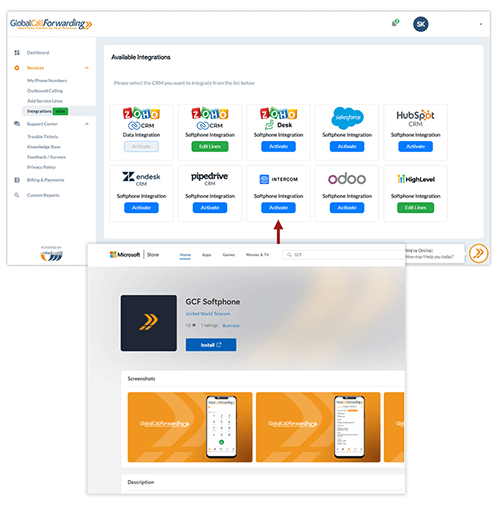Click the Salesforce cloud logo
The width and height of the screenshot is (500, 505).
(347, 118)
